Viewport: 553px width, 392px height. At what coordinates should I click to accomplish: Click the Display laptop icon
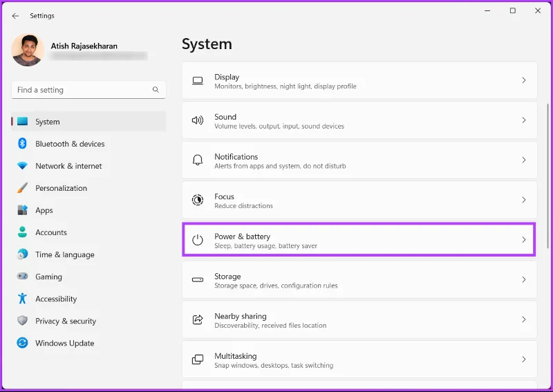pyautogui.click(x=198, y=81)
